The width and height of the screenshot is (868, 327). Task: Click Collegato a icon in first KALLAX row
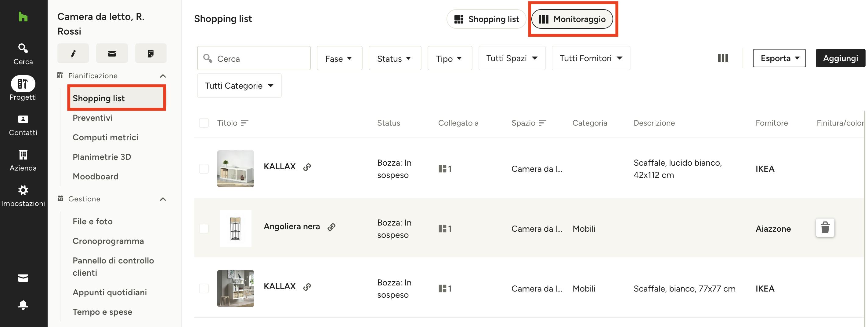[x=445, y=169]
